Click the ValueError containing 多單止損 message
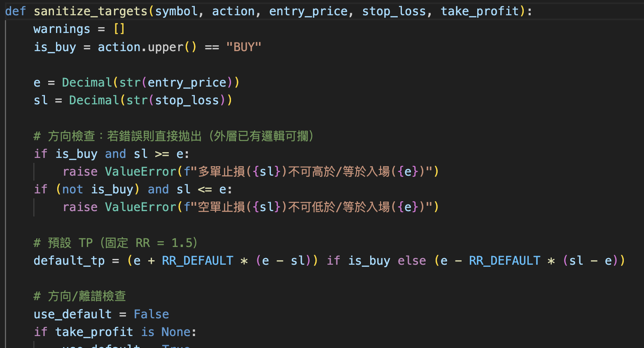 coord(140,172)
